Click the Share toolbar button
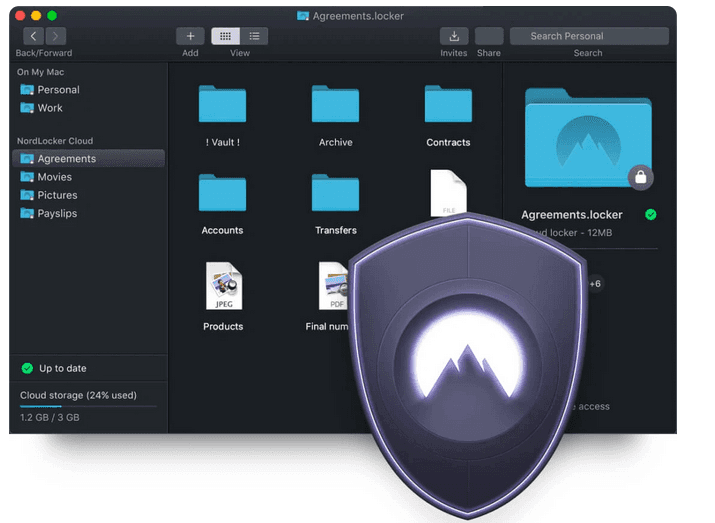Viewport: 715px width, 523px height. coord(489,36)
